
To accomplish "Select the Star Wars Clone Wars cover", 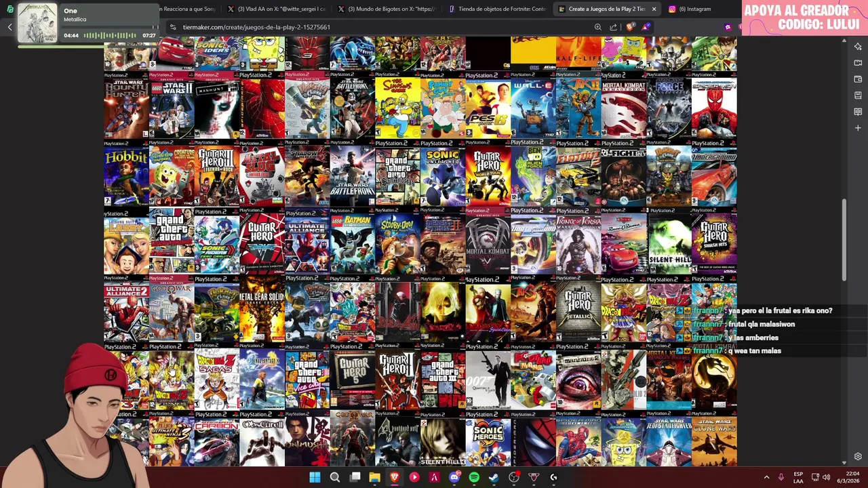I will click(714, 439).
